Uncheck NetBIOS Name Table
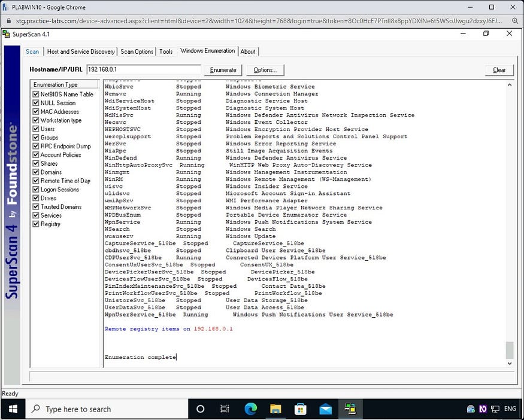This screenshot has width=524, height=420. click(36, 94)
